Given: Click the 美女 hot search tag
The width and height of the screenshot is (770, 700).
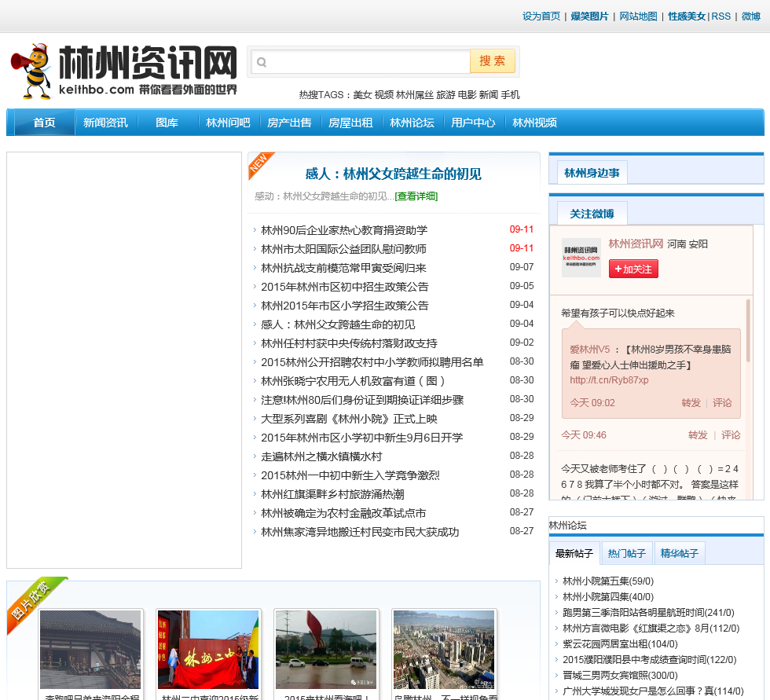Looking at the screenshot, I should point(362,95).
